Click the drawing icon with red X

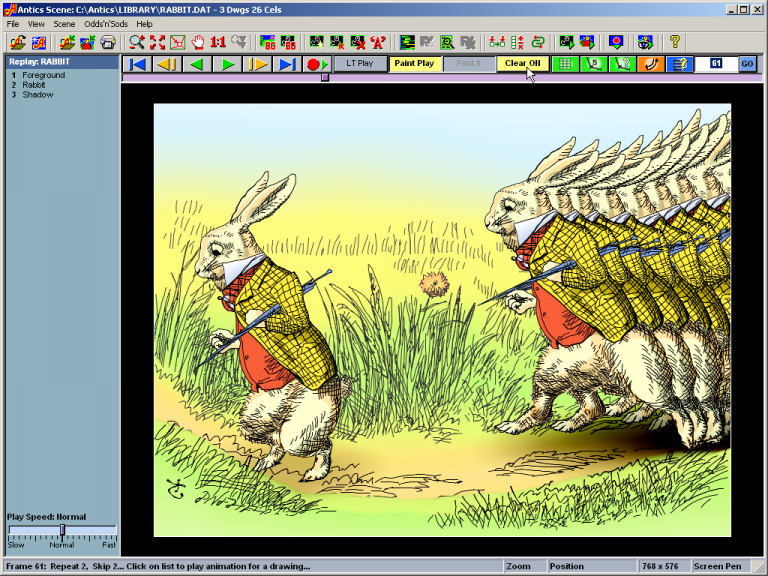click(358, 43)
